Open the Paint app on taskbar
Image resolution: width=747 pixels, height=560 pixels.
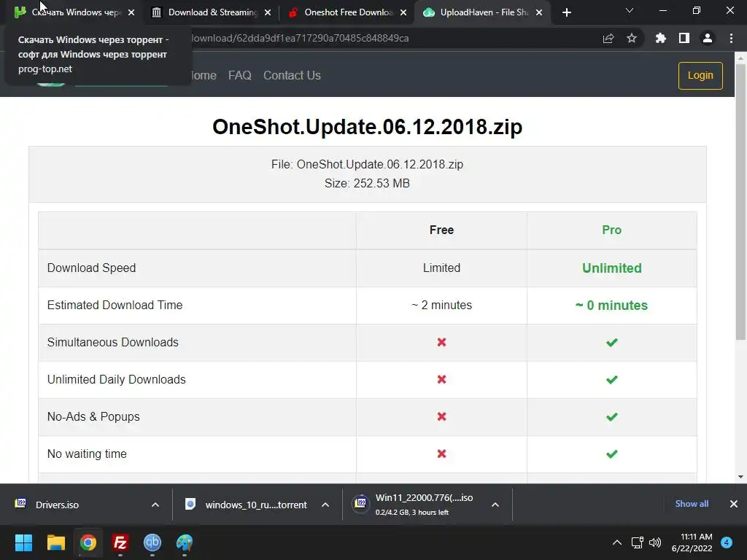(x=185, y=542)
